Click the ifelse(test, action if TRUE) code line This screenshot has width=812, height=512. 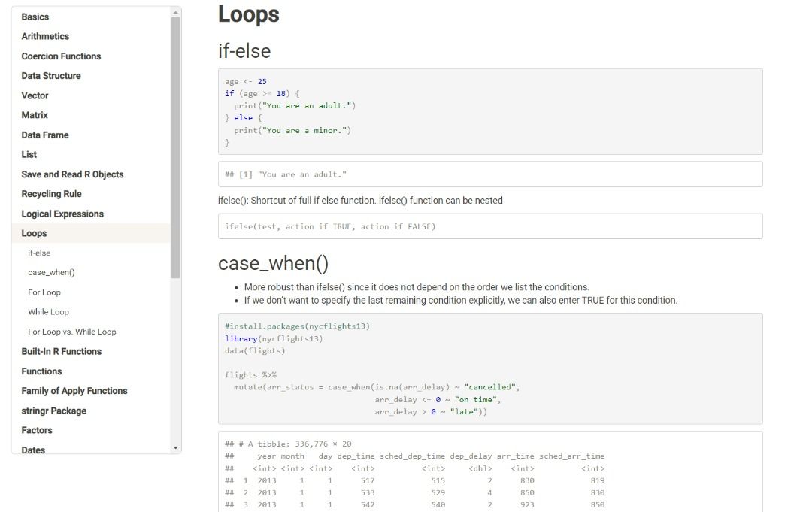coord(330,226)
